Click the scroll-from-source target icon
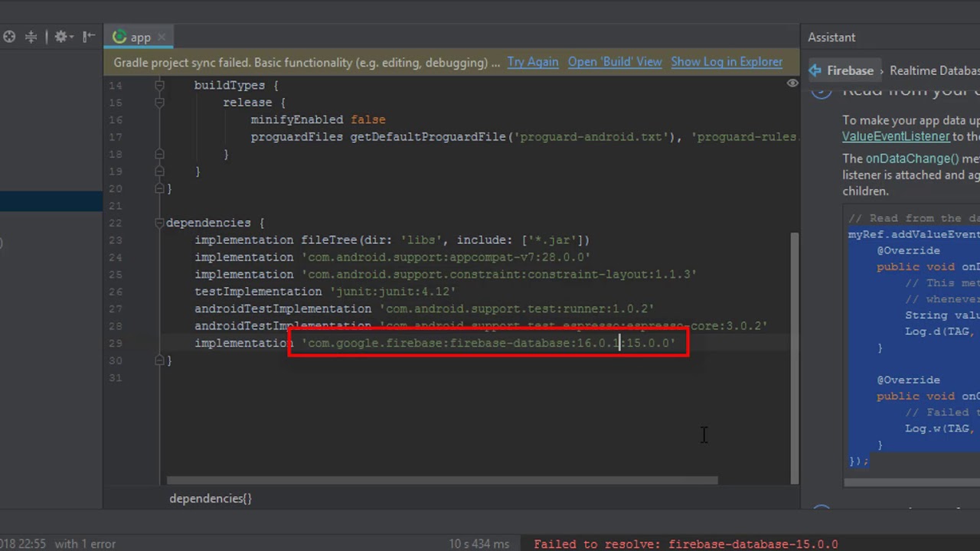 click(x=9, y=37)
